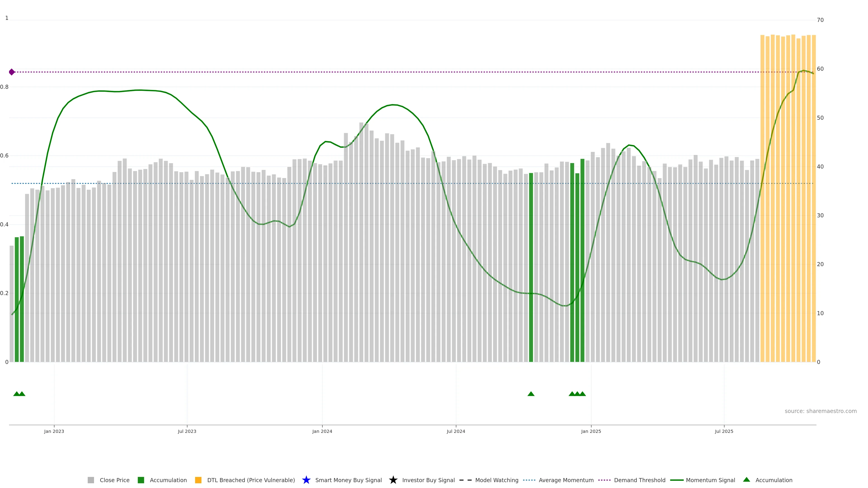Click the single accumulation triangle before Jan 2025
The height and width of the screenshot is (488, 868).
click(x=531, y=394)
